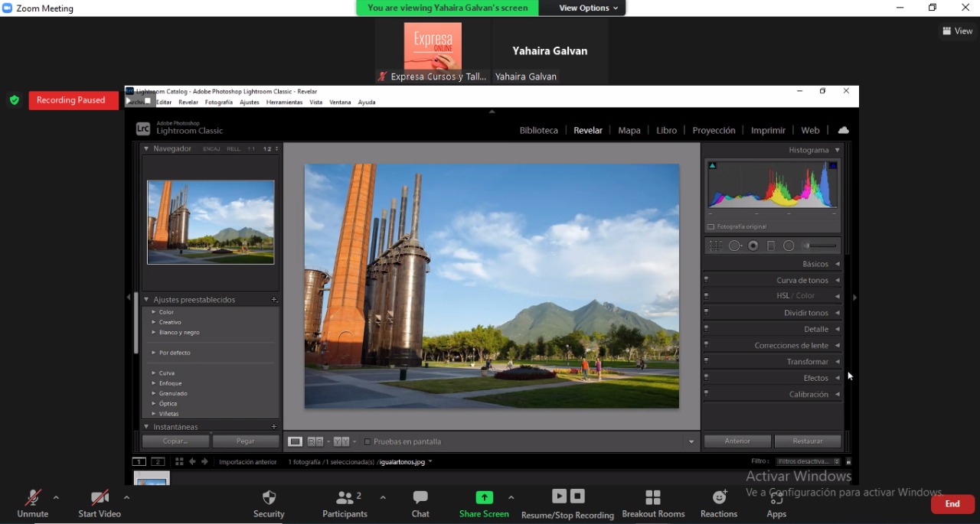This screenshot has height=524, width=980.
Task: Select the Graduated Filter tool
Action: click(x=771, y=246)
